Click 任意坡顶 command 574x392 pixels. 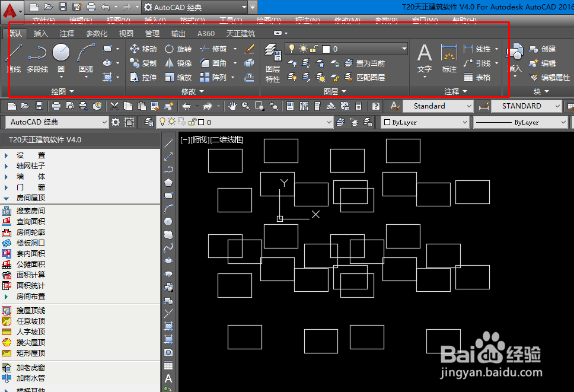(24, 321)
